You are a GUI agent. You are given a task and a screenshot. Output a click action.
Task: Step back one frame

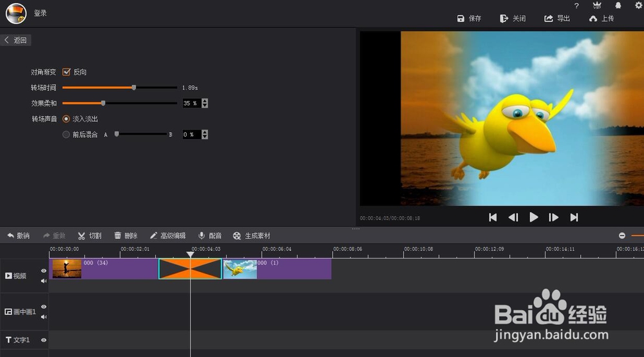513,217
